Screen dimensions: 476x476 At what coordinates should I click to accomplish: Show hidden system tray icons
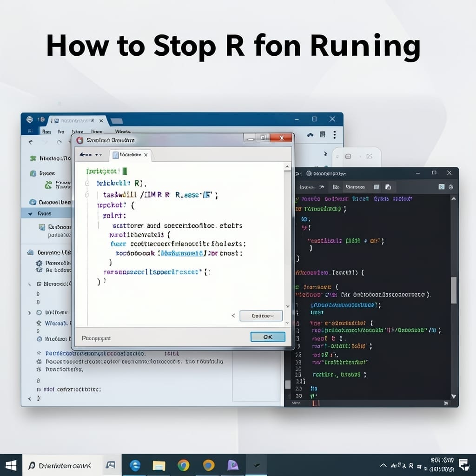tap(383, 465)
